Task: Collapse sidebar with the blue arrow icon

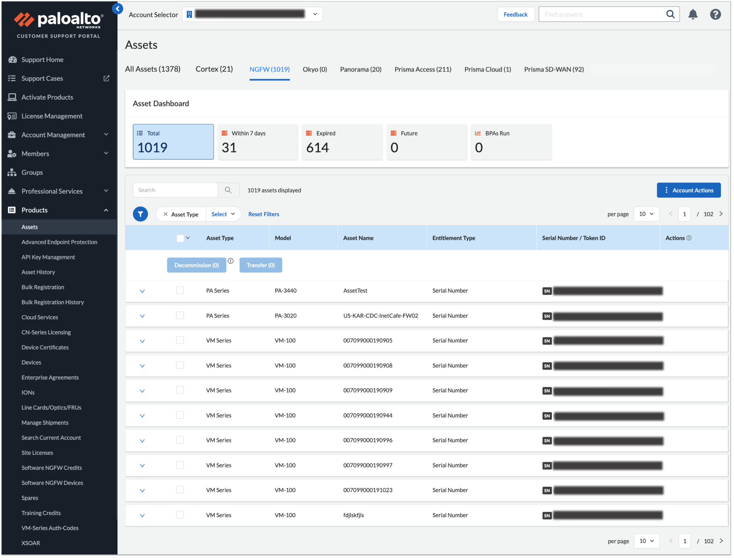Action: coord(117,8)
